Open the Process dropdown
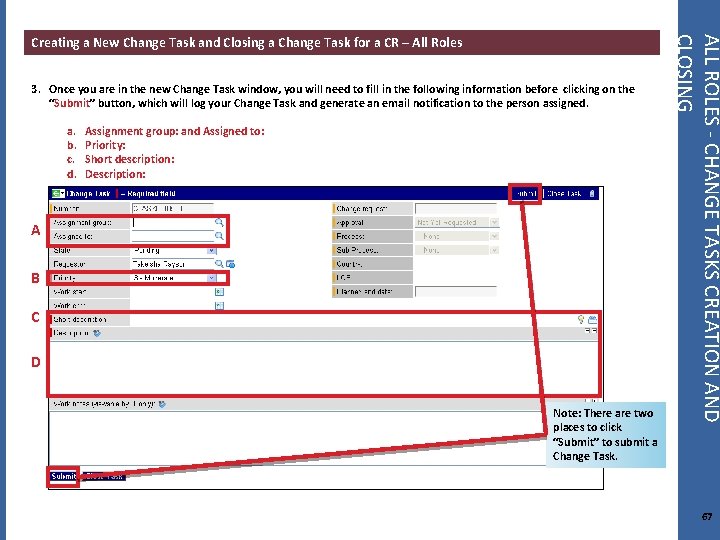 coord(494,236)
